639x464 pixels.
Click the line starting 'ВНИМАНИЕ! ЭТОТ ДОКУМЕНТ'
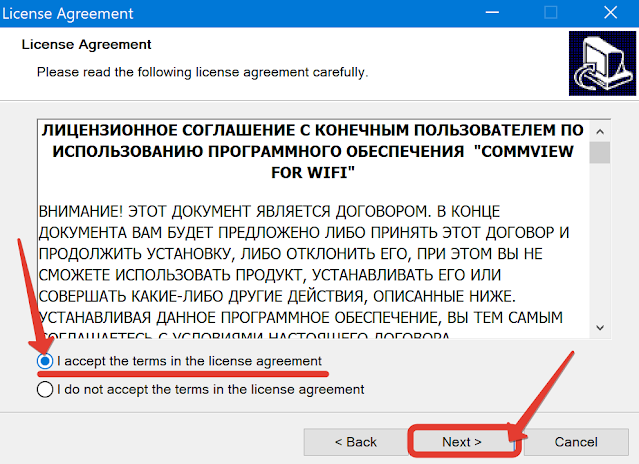(x=269, y=212)
